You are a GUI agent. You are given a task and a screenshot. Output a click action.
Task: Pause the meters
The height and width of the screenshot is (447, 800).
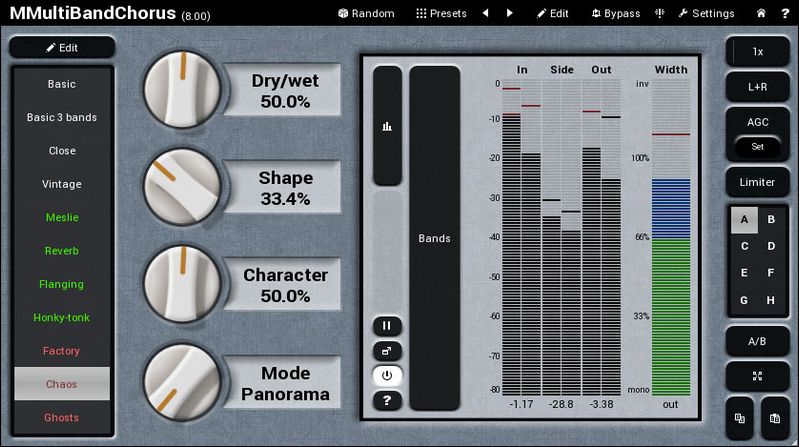click(x=387, y=326)
